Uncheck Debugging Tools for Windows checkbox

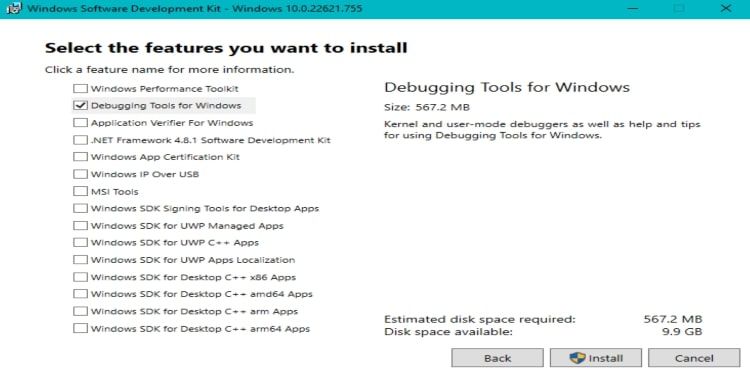80,105
